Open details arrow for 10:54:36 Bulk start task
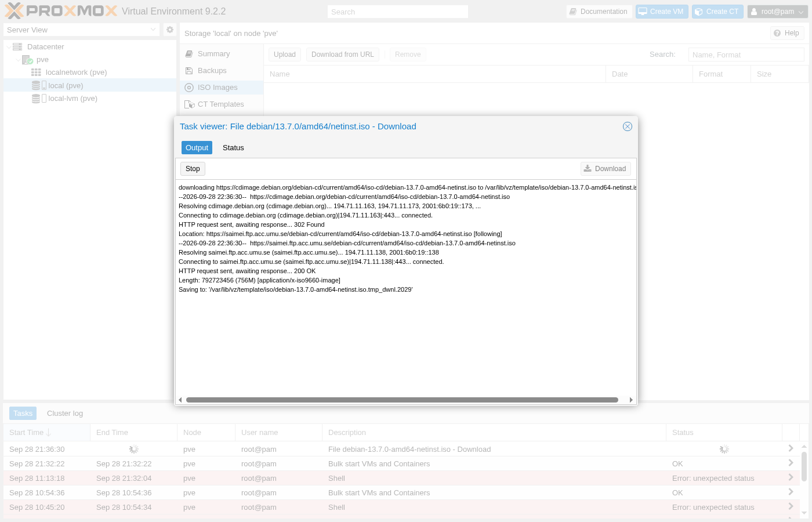 click(x=791, y=492)
